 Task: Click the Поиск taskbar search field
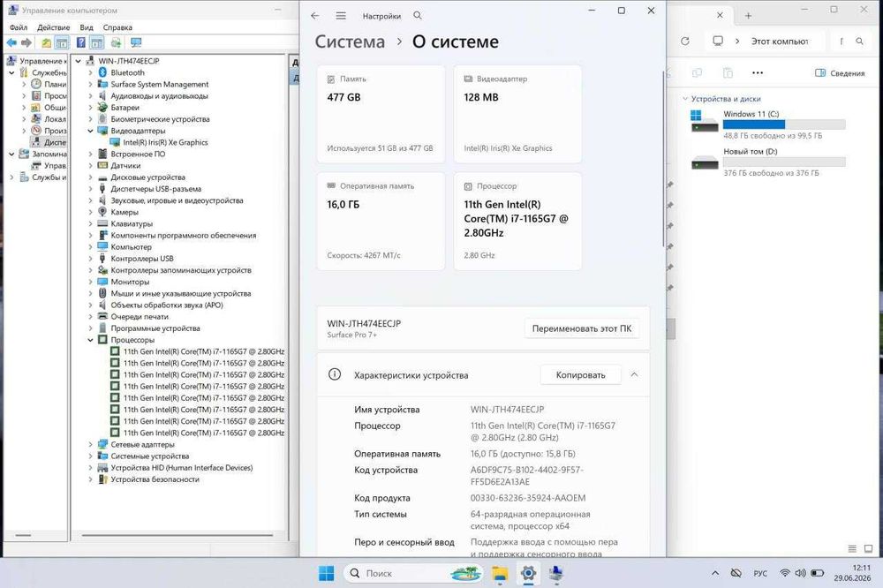[414, 573]
